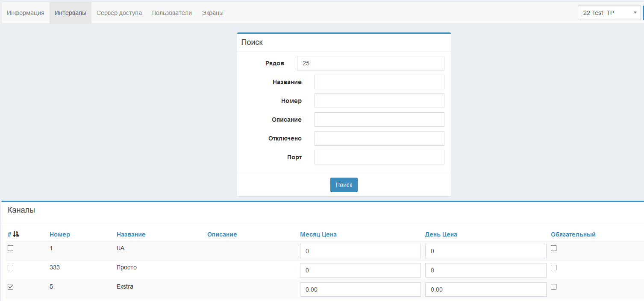Image resolution: width=644 pixels, height=301 pixels.
Task: Sort table by Номер column header
Action: 60,234
